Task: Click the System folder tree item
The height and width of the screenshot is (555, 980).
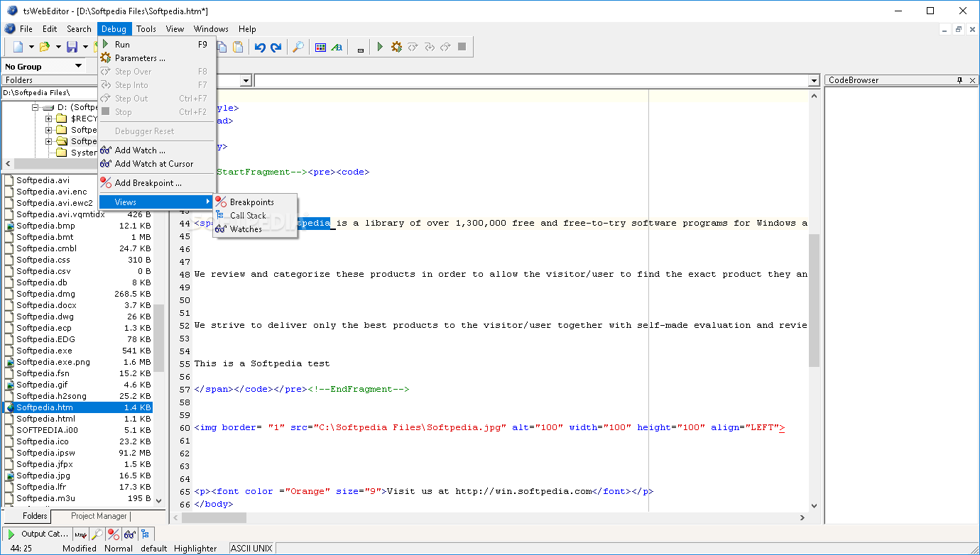Action: pos(84,153)
